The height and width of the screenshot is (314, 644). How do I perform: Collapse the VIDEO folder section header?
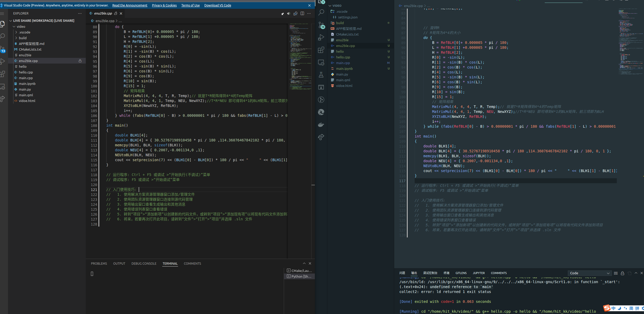[x=337, y=6]
